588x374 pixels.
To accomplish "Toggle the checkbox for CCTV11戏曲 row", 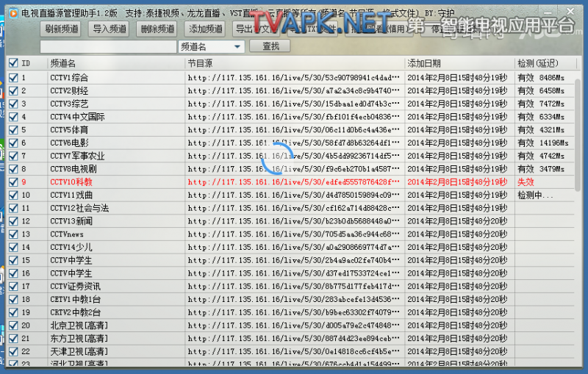I will [x=13, y=195].
